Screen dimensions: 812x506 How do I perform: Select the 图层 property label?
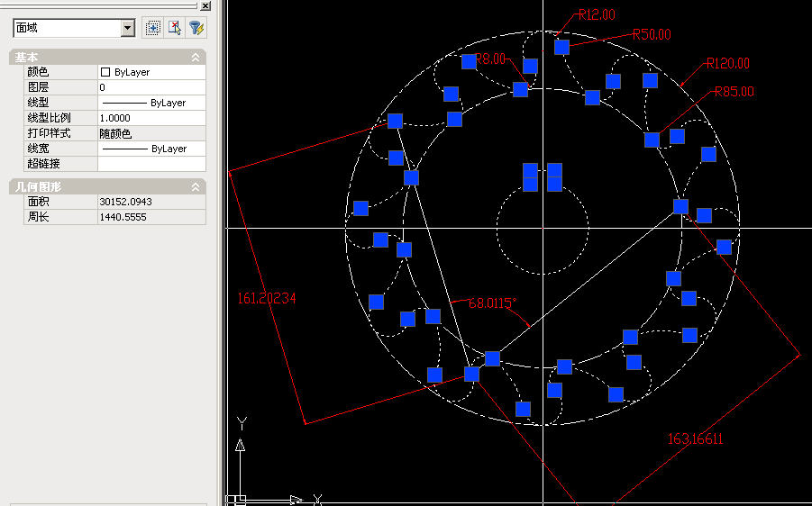(x=39, y=87)
